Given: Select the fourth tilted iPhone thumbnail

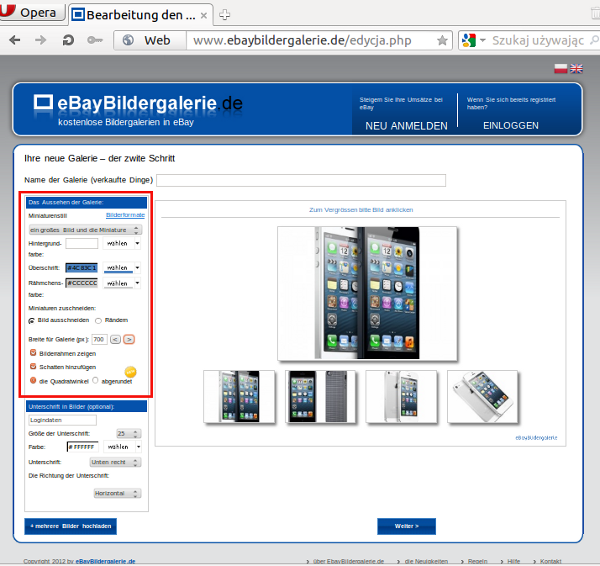Looking at the screenshot, I should [x=483, y=396].
